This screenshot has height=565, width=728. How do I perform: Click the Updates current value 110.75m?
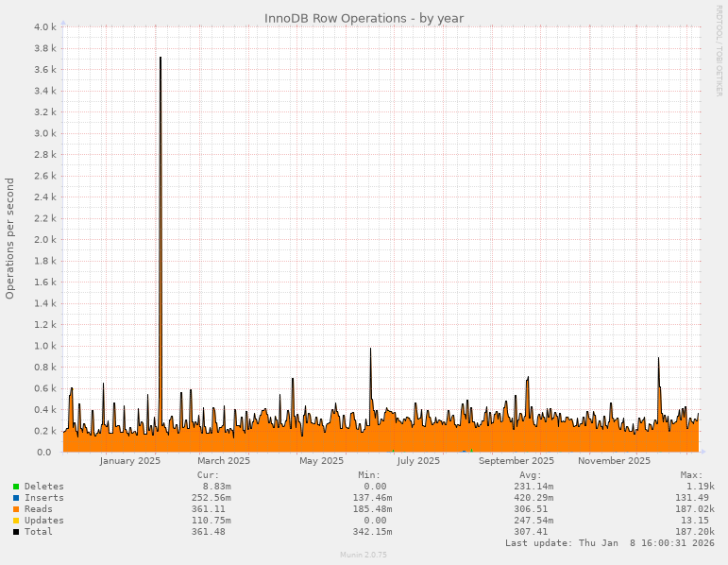(x=211, y=521)
